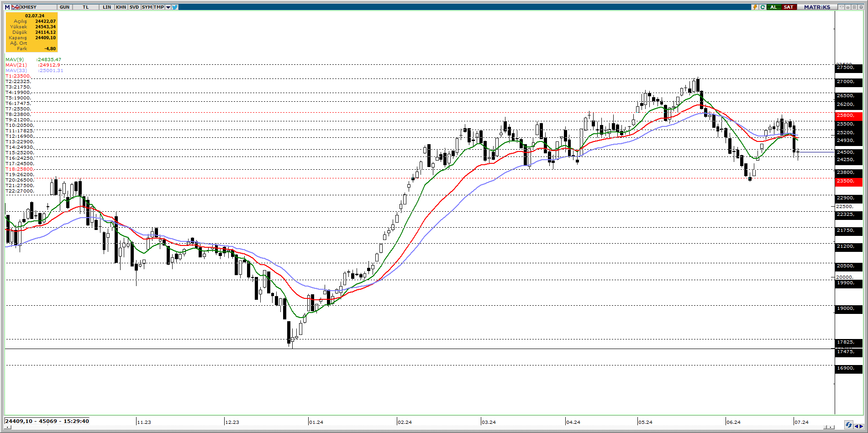Viewport: 868px width, 433px height.
Task: Click the green AL buy button
Action: tap(773, 7)
